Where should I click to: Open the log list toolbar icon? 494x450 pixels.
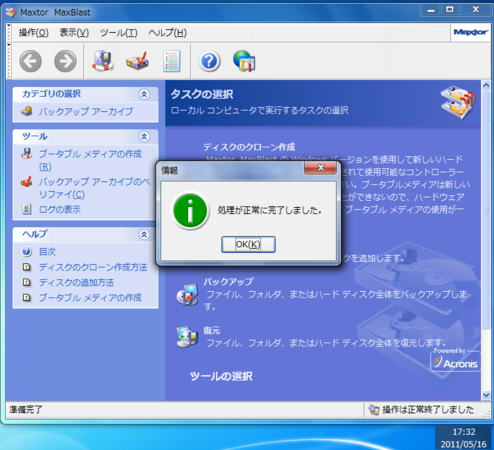172,61
